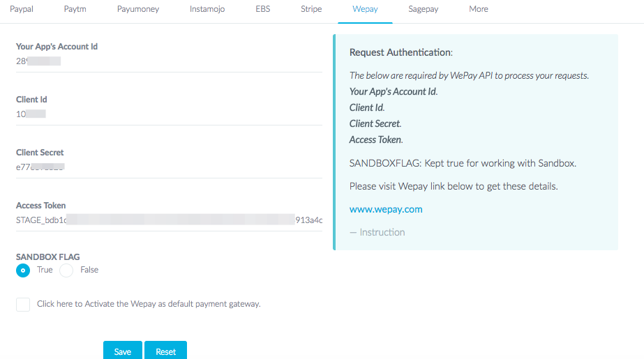Click the 'Instruction' caption text
Screen dimensions: 644x359
pyautogui.click(x=382, y=232)
